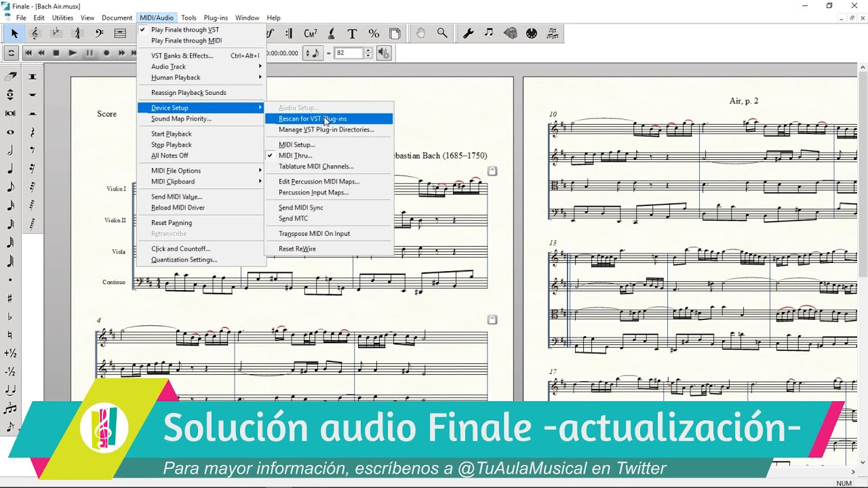Screen dimensions: 868x488
Task: Select the bass clef Staff tool
Action: 99,33
